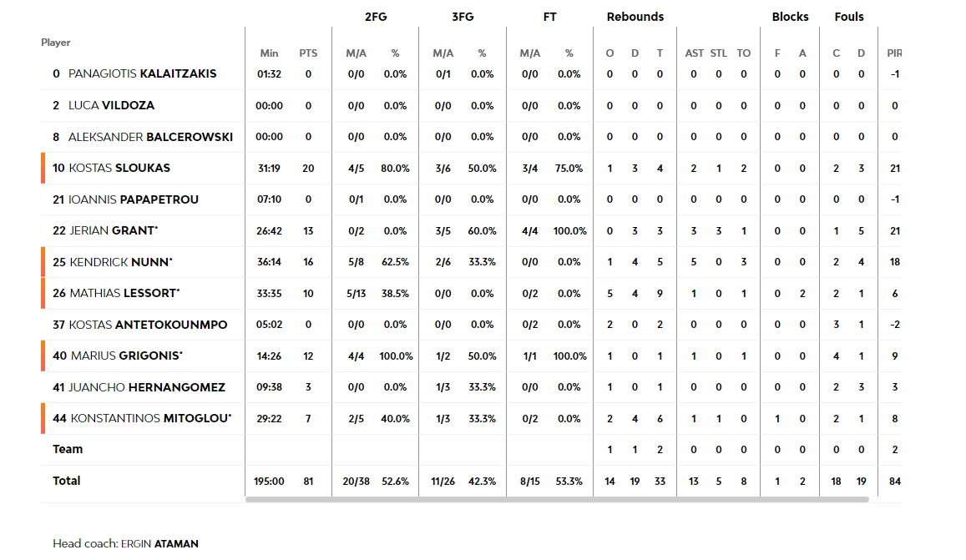Click the PIR column header

coord(894,53)
